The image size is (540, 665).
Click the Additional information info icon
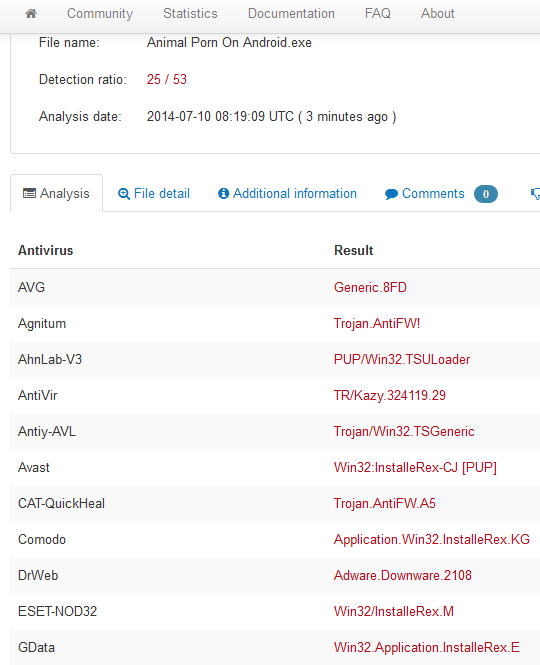click(x=224, y=193)
